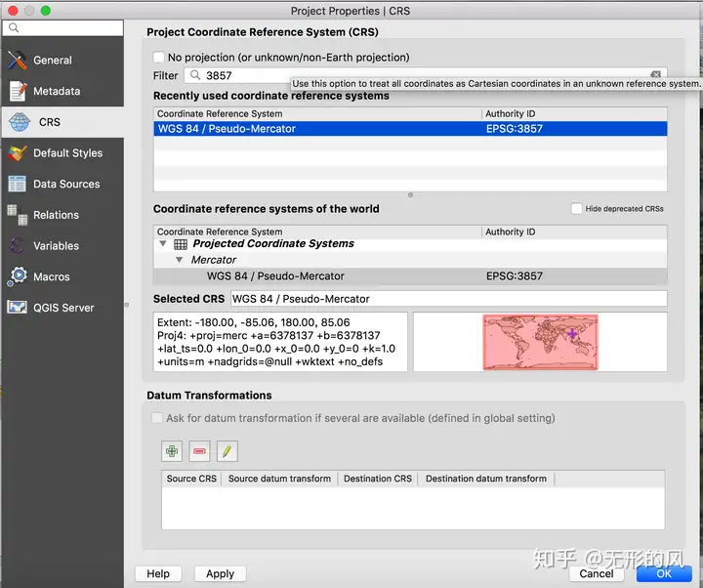Go to Default Styles tab label
Image resolution: width=703 pixels, height=588 pixels.
(x=68, y=153)
